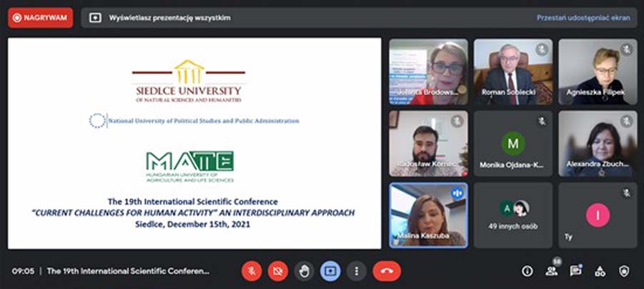Select Monika Ojdana-K... avatar tile
The width and height of the screenshot is (644, 289).
pyautogui.click(x=513, y=144)
